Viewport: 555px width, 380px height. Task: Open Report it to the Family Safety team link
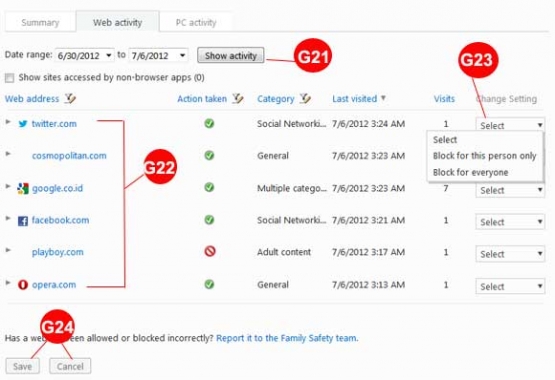coord(287,338)
